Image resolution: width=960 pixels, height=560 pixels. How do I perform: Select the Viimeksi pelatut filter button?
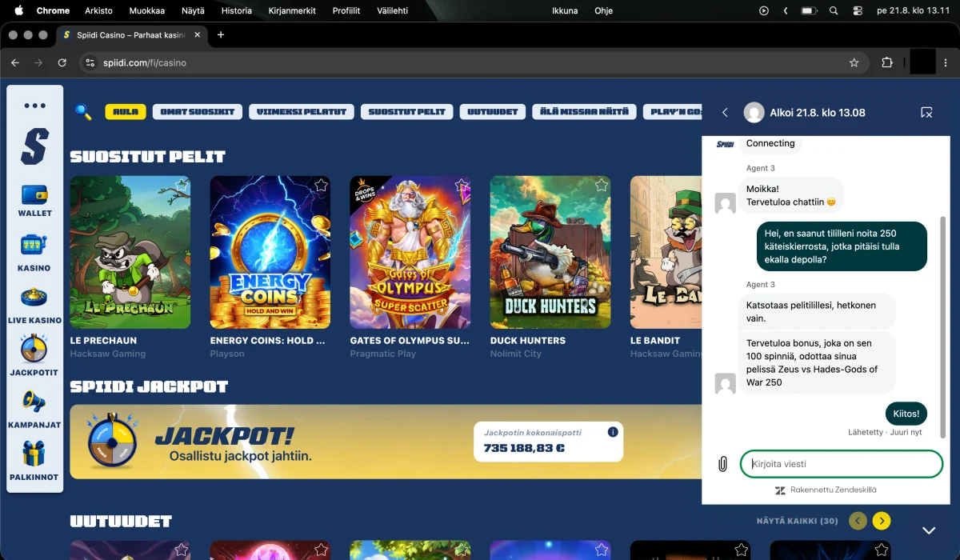(x=302, y=112)
